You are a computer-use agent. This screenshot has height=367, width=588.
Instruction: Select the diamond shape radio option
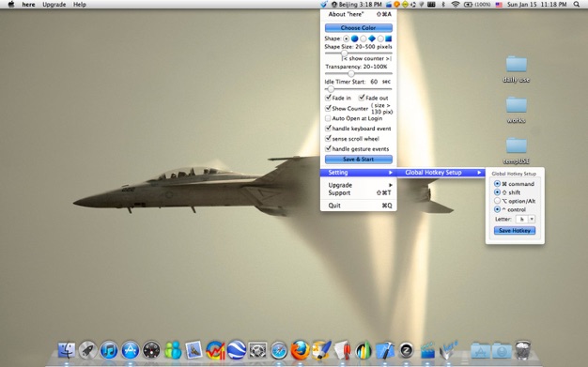coord(364,38)
